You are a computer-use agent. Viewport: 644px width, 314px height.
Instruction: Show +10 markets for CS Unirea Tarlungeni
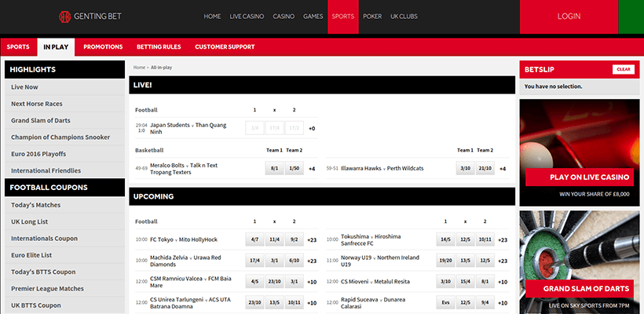tap(312, 303)
